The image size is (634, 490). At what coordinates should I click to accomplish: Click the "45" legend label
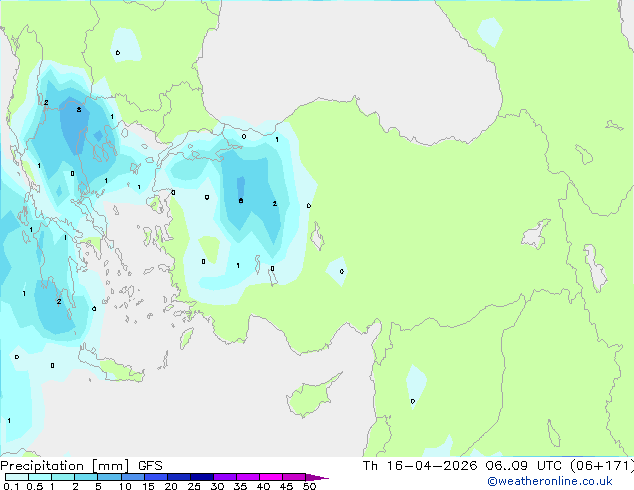pos(286,486)
